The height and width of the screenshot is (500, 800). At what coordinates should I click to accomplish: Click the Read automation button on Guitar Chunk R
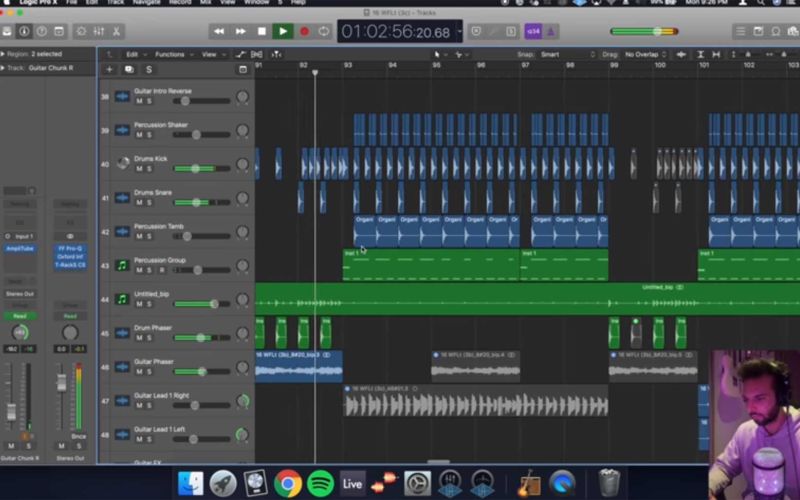(x=18, y=315)
